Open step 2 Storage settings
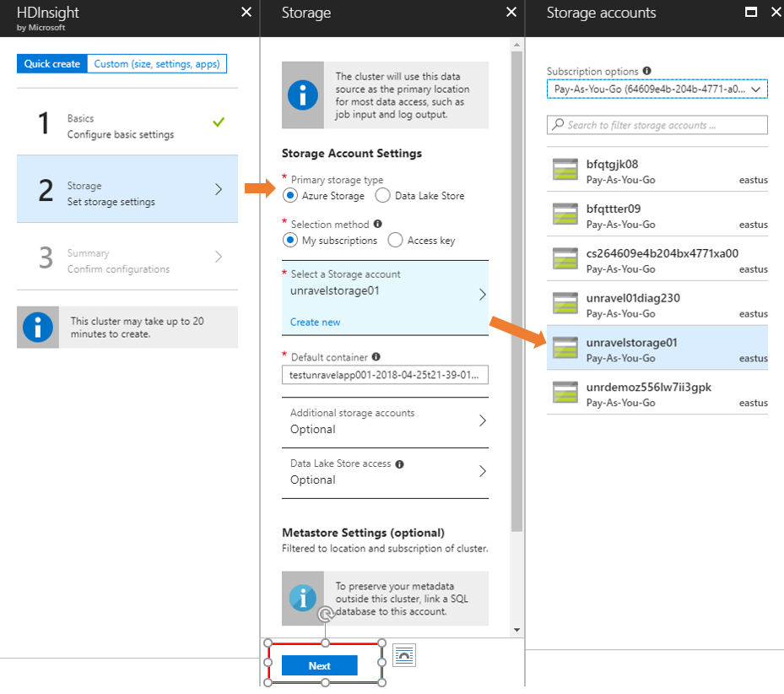Screen dimensions: 784x694 [x=127, y=189]
